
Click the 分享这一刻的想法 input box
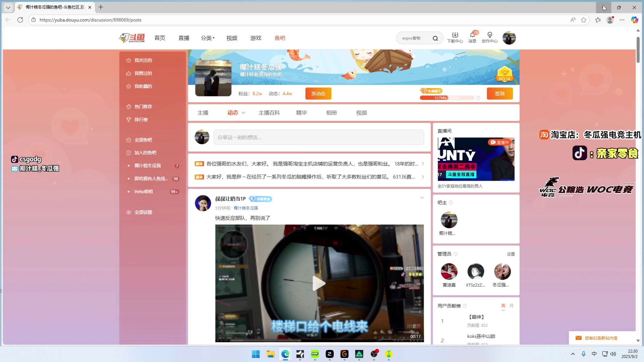319,137
